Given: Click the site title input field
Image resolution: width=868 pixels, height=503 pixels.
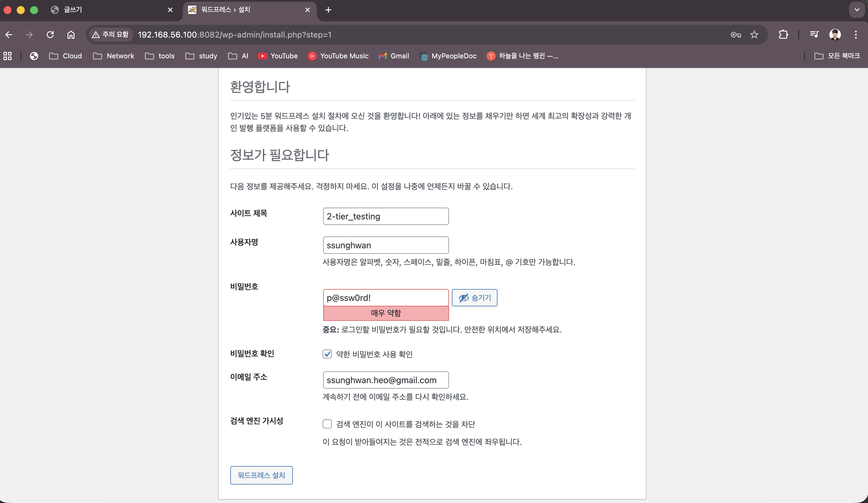Looking at the screenshot, I should pyautogui.click(x=386, y=216).
